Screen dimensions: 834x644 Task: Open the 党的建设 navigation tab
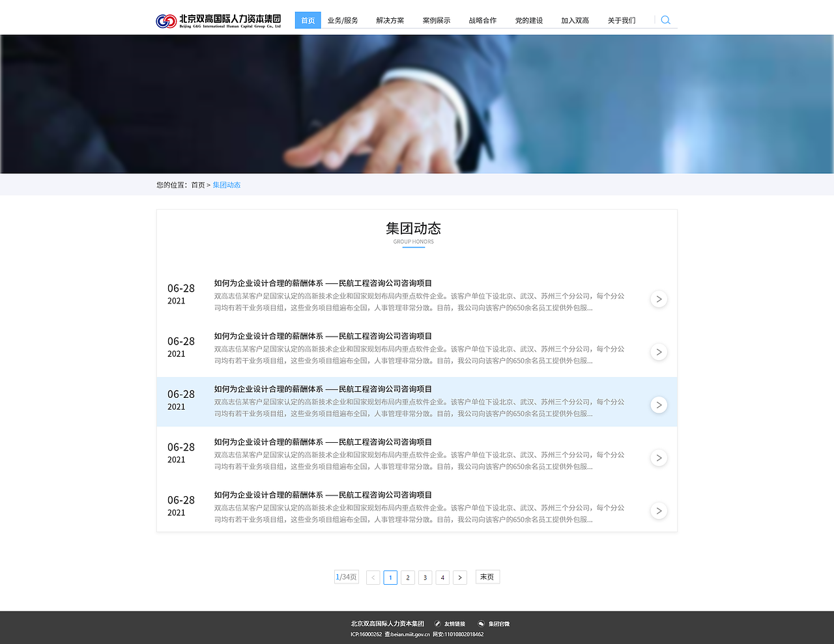tap(528, 20)
